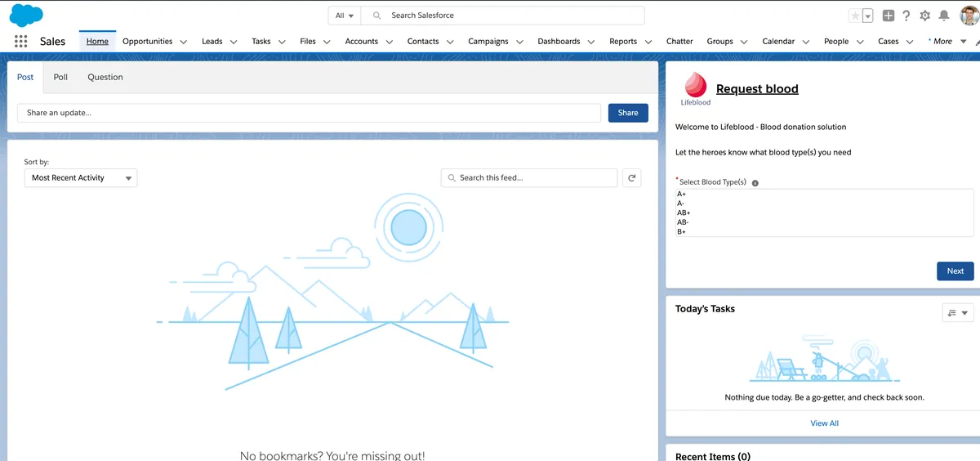This screenshot has width=980, height=461.
Task: Open the Today's Tasks filter dropdown
Action: point(958,313)
